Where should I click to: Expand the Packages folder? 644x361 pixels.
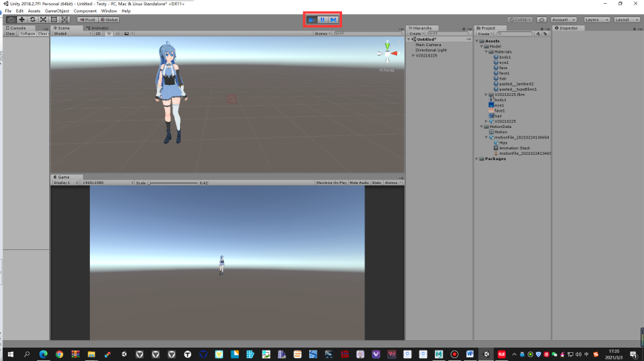pos(477,159)
